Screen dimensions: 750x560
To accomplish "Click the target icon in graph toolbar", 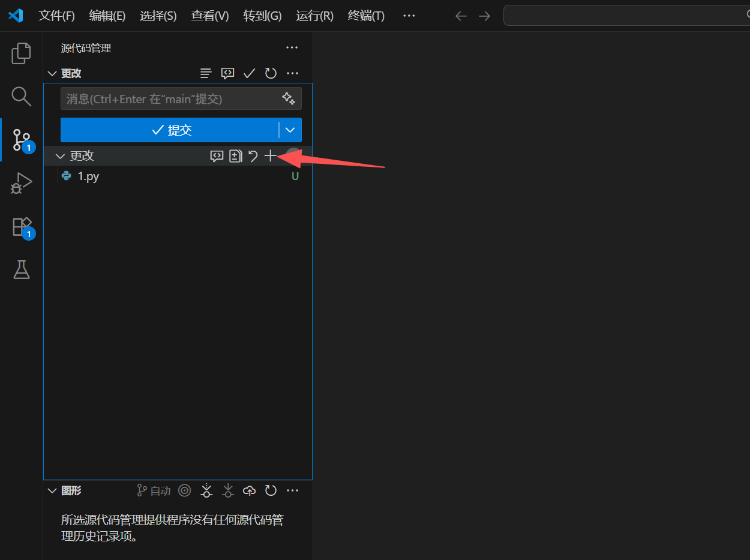I will point(185,491).
